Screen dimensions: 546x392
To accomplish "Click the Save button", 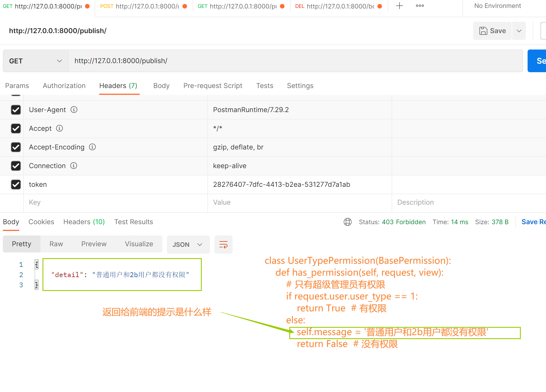I will pyautogui.click(x=492, y=31).
